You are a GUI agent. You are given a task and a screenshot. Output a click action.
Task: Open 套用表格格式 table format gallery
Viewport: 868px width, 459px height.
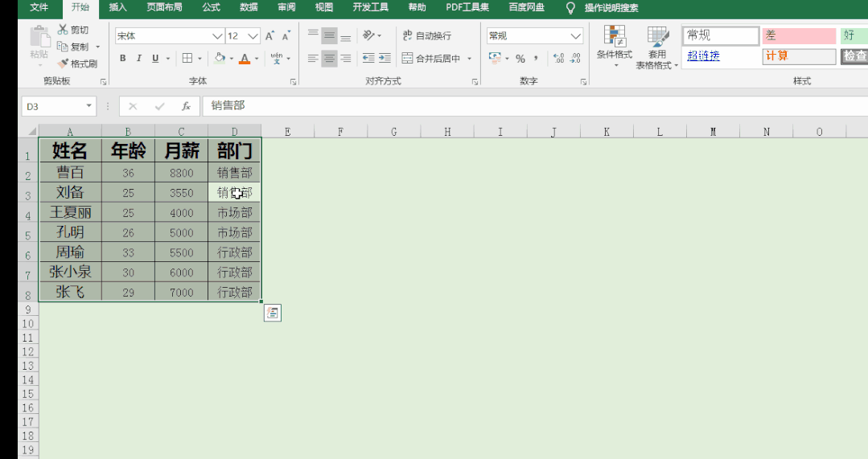point(657,48)
